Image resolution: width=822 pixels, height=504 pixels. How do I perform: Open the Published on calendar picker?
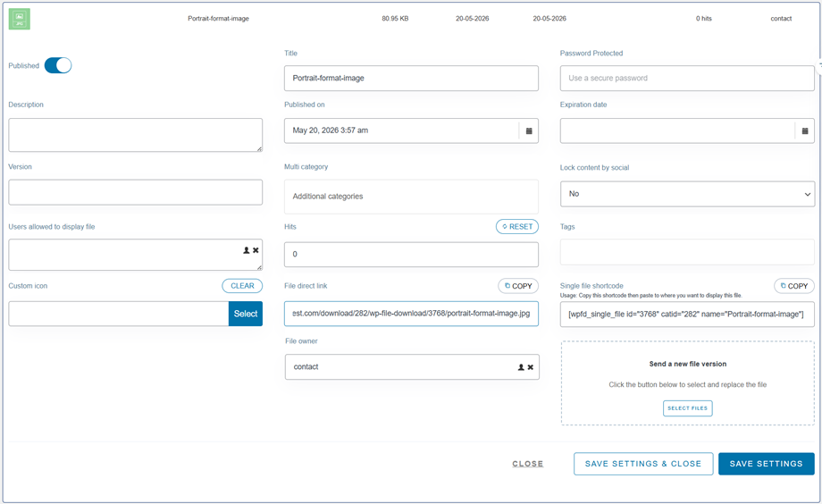coord(529,130)
